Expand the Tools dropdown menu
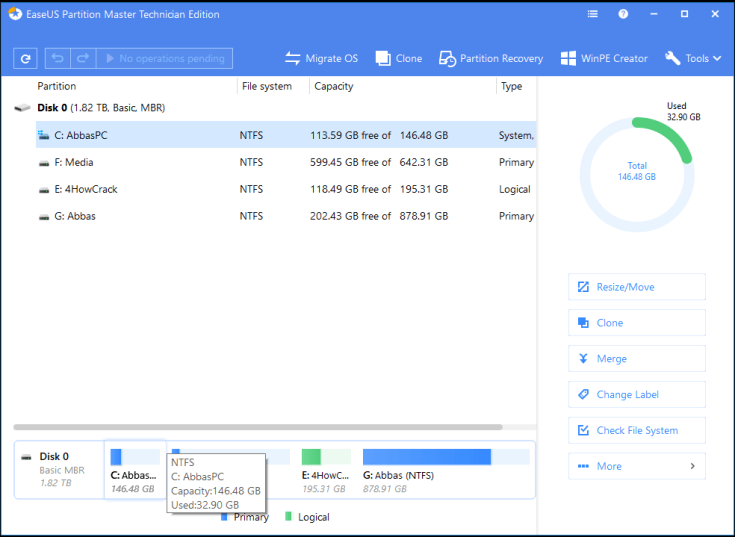This screenshot has height=537, width=735. click(693, 59)
